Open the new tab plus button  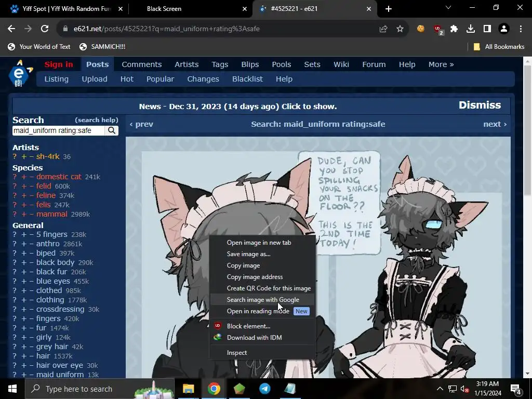[x=389, y=9]
